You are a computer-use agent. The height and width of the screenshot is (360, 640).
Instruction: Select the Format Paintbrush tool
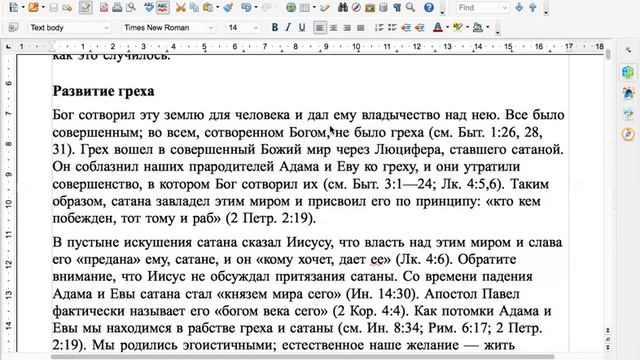click(229, 7)
